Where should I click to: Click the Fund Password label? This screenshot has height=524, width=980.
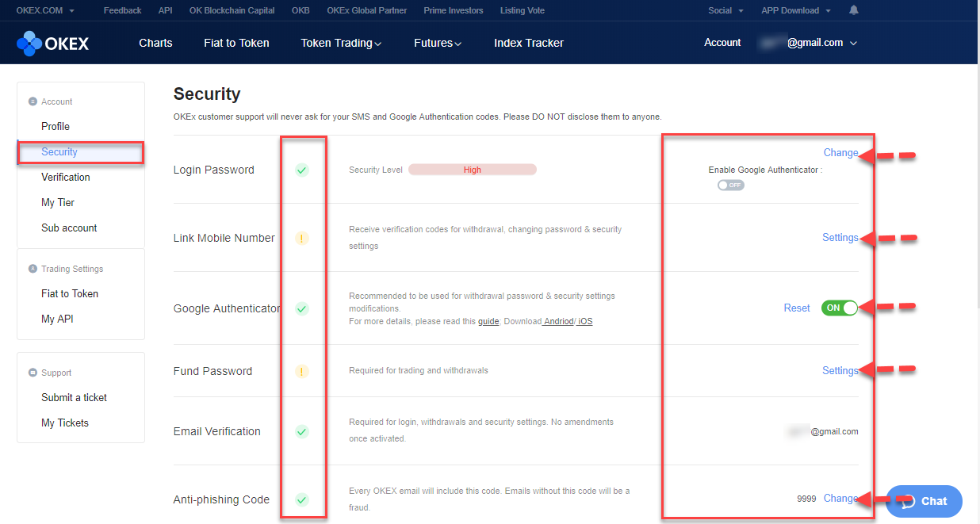212,371
